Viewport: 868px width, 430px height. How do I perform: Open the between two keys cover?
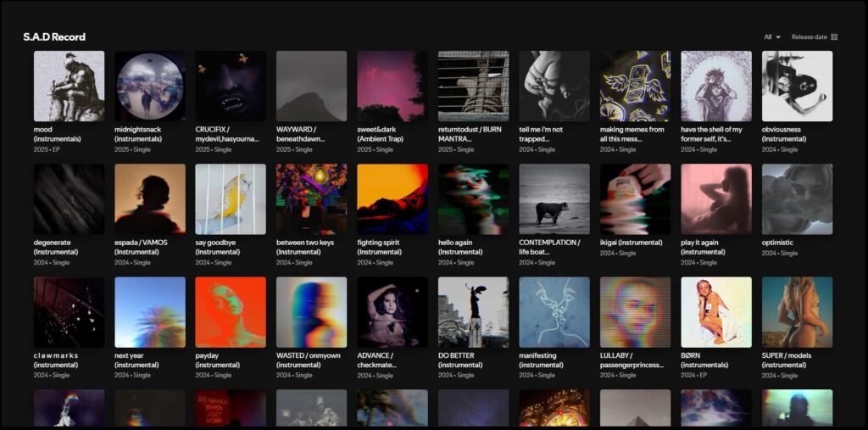312,199
